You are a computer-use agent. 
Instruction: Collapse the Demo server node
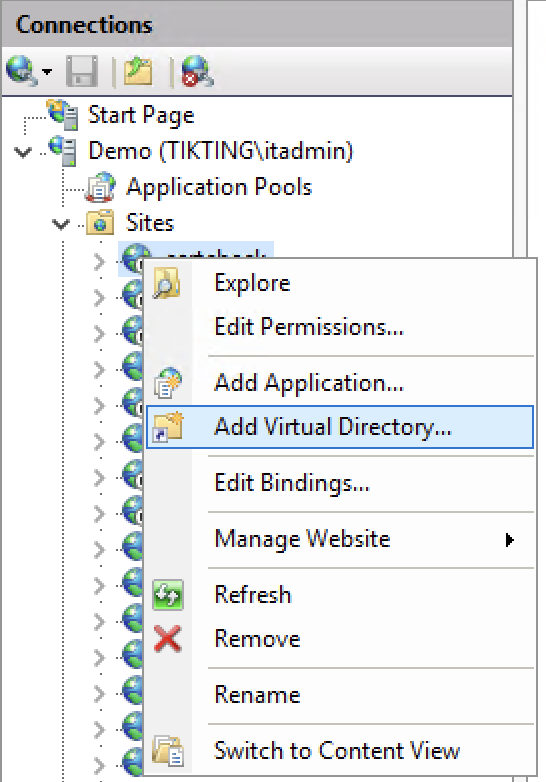pyautogui.click(x=23, y=152)
